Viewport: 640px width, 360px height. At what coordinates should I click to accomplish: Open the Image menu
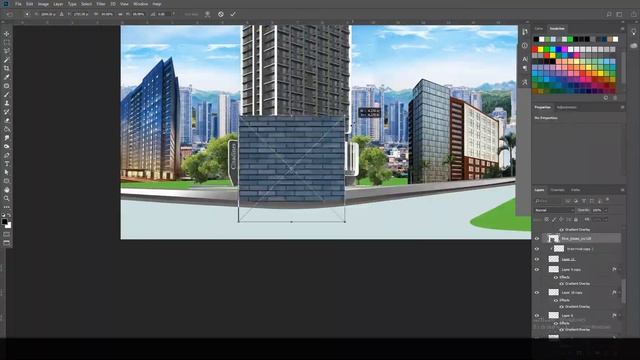43,4
